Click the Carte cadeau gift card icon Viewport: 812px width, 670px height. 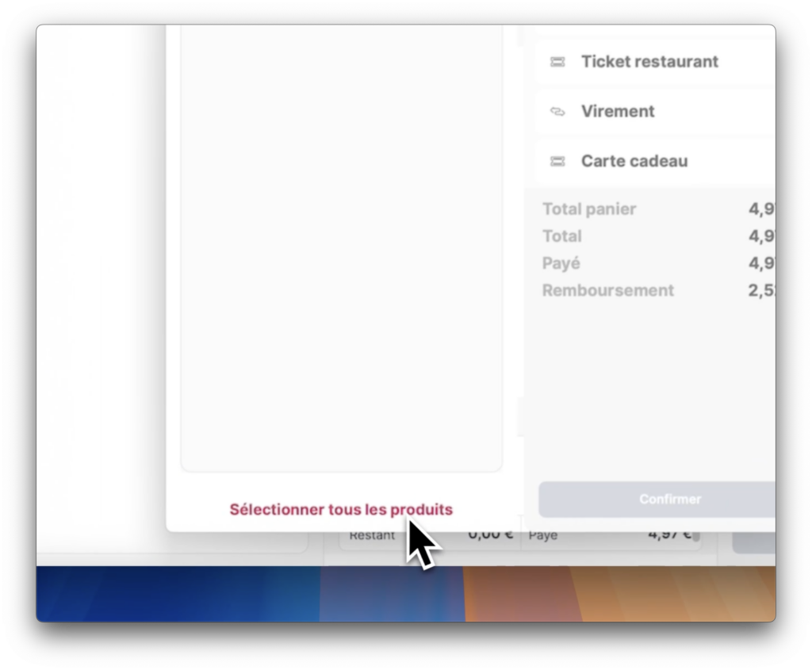(x=557, y=162)
